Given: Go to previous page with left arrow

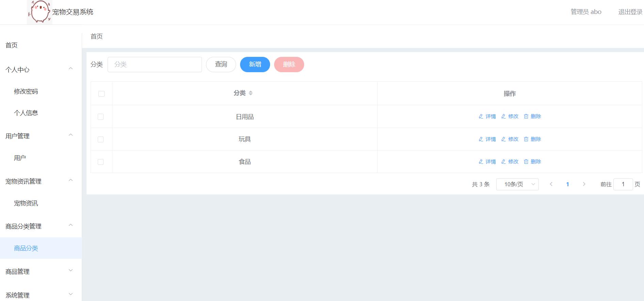Looking at the screenshot, I should [551, 184].
